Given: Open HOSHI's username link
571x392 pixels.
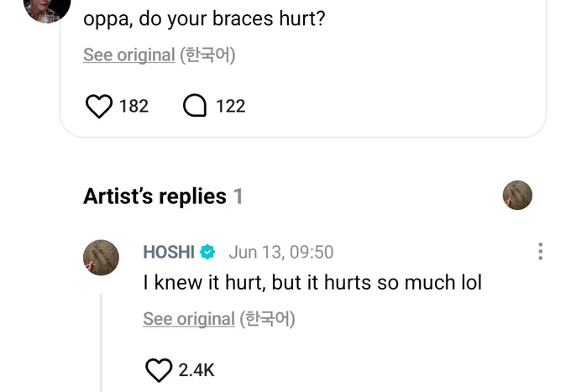Looking at the screenshot, I should pos(169,252).
